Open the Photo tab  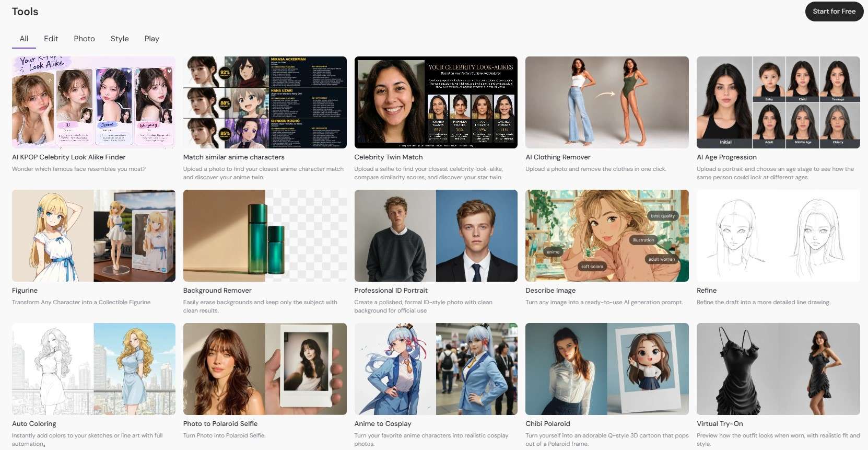[84, 39]
